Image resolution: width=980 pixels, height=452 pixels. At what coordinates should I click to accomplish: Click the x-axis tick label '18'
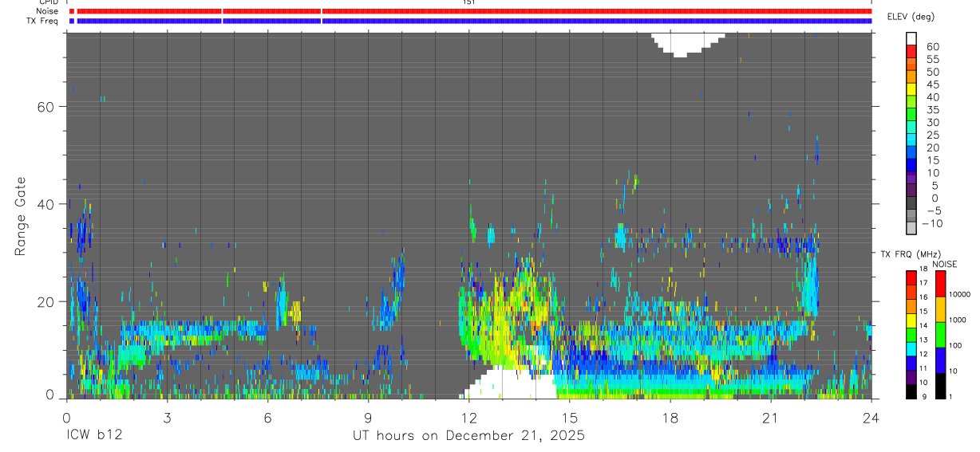(670, 418)
